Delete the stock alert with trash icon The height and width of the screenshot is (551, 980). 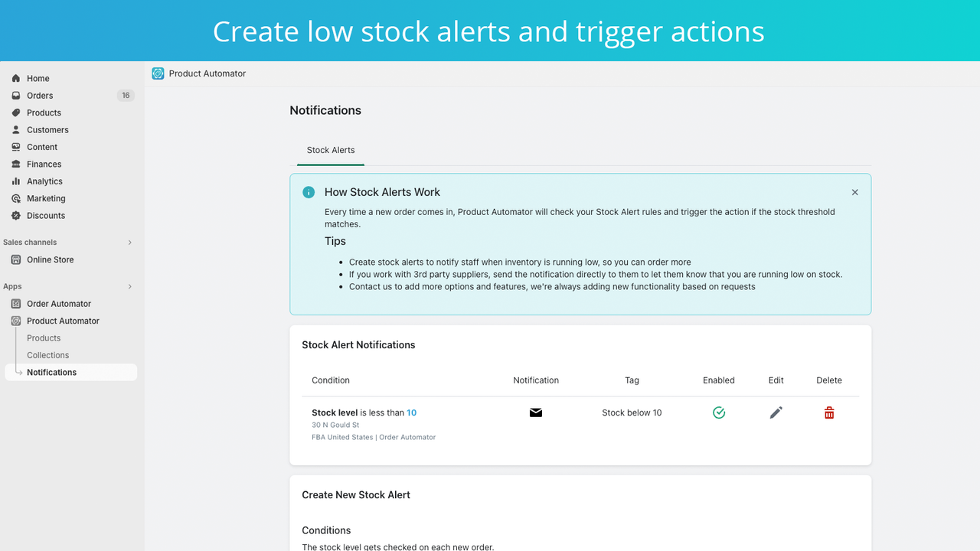click(829, 412)
